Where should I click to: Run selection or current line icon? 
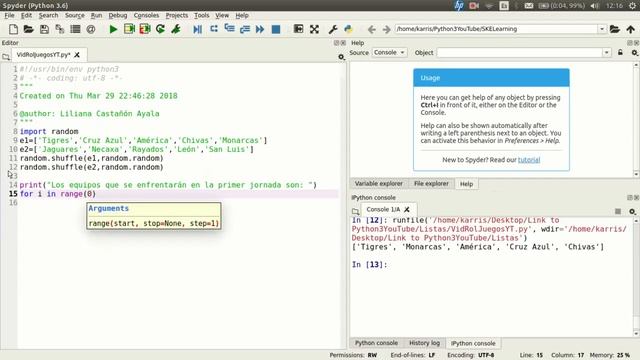pyautogui.click(x=176, y=29)
